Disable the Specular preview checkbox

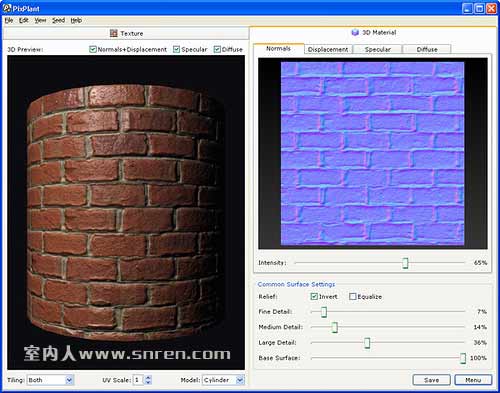[x=176, y=49]
